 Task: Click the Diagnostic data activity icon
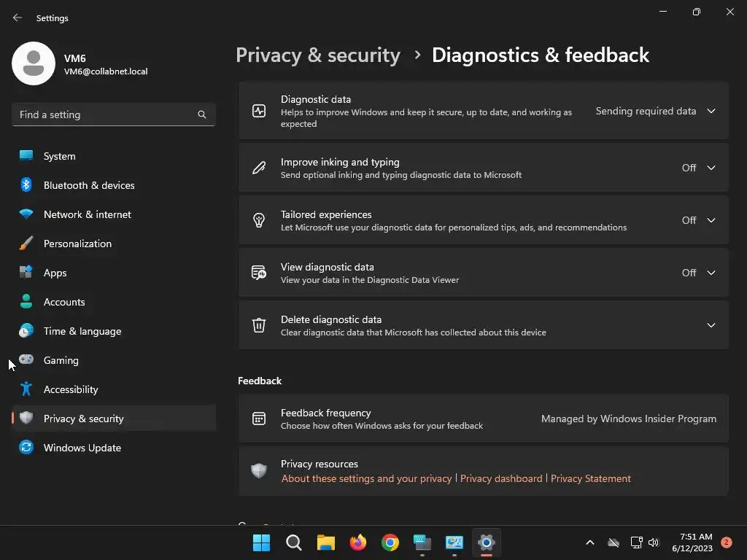click(259, 111)
